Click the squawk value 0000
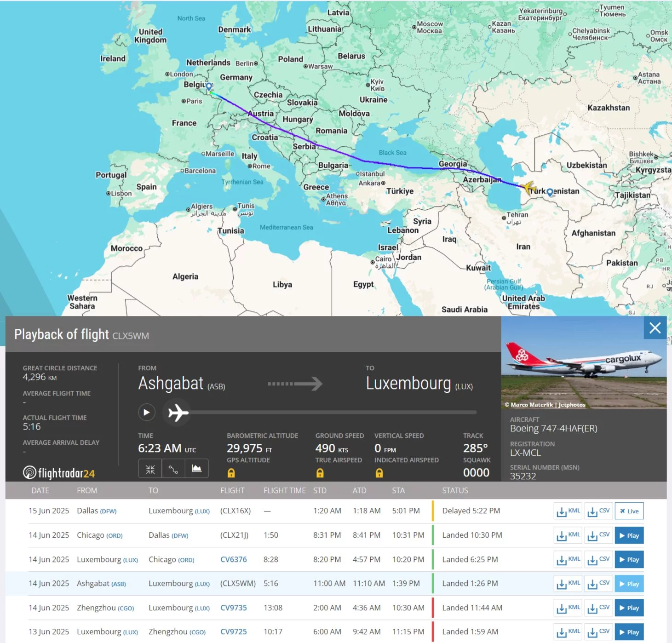Viewport: 672px width, 643px height. [476, 472]
